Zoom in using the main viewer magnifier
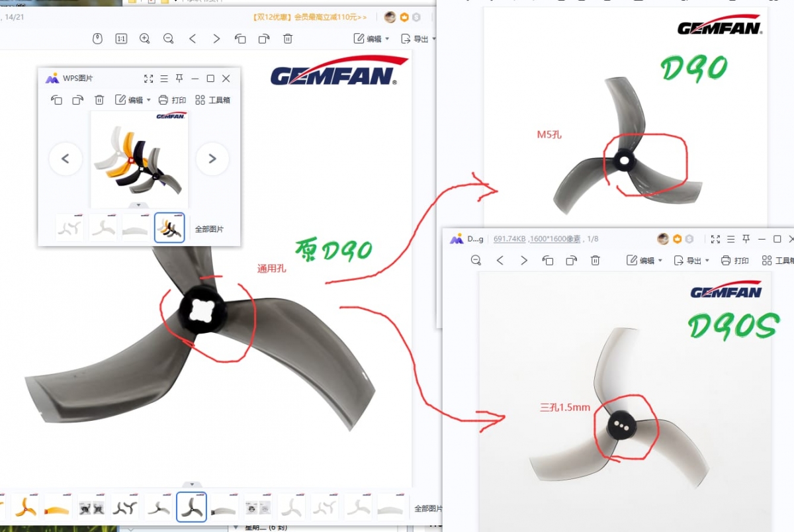The height and width of the screenshot is (532, 794). (x=145, y=39)
